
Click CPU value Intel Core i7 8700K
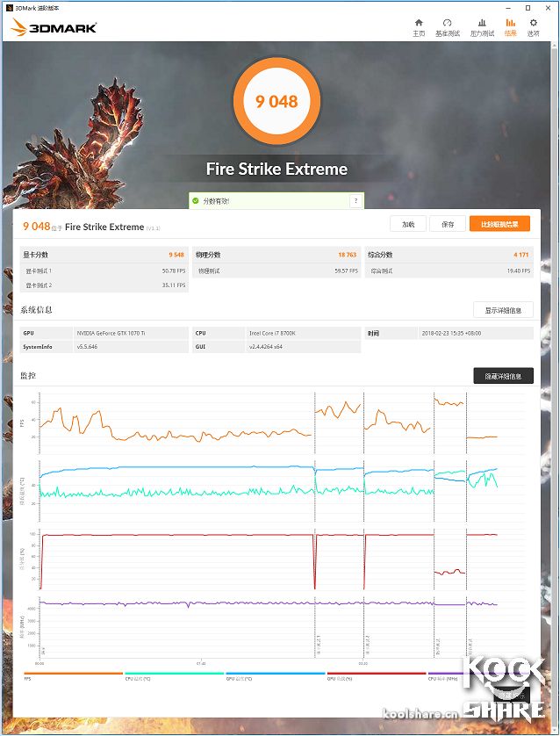tap(272, 333)
